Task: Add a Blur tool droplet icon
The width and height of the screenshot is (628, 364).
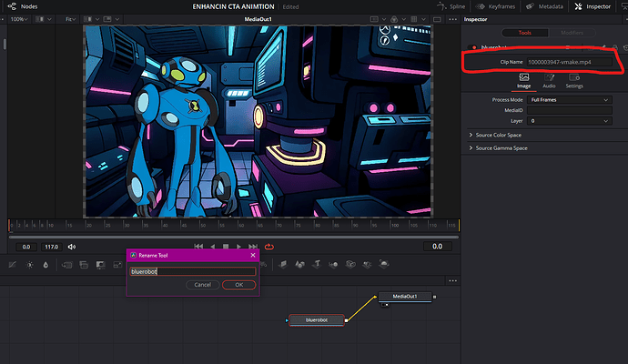Action: (x=46, y=265)
